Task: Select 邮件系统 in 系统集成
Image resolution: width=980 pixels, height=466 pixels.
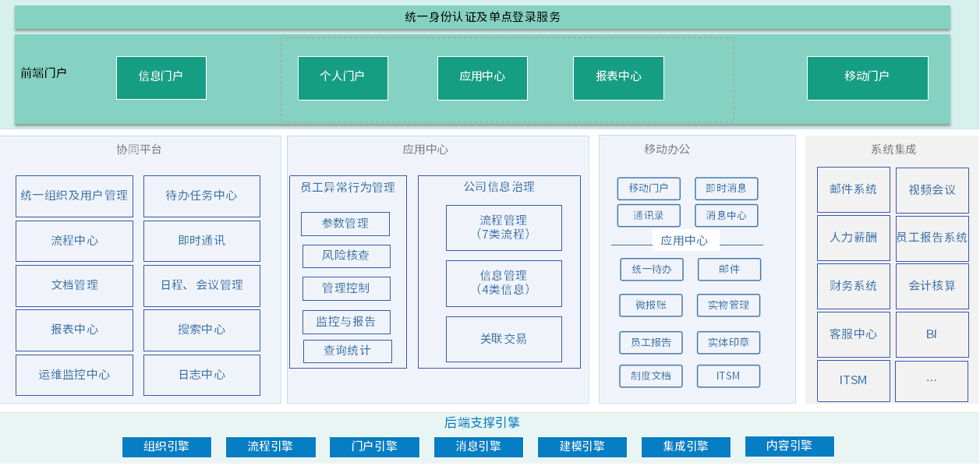Action: click(x=854, y=190)
